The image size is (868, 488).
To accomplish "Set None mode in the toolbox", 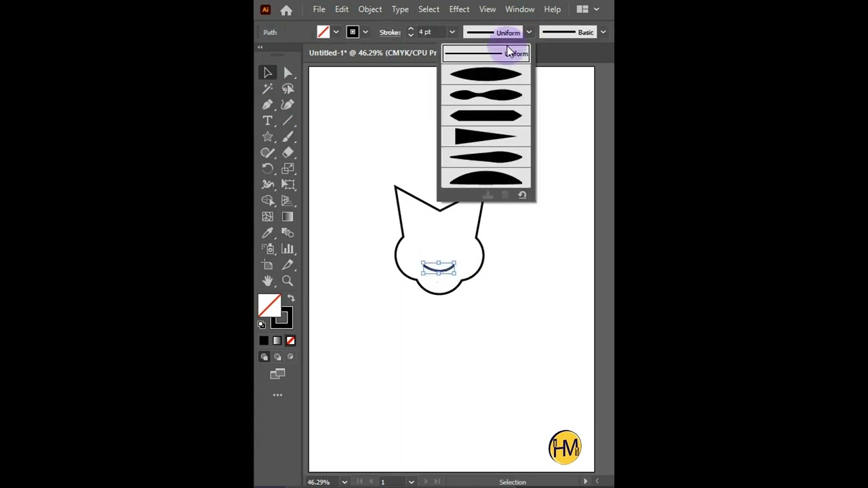I will (x=290, y=340).
